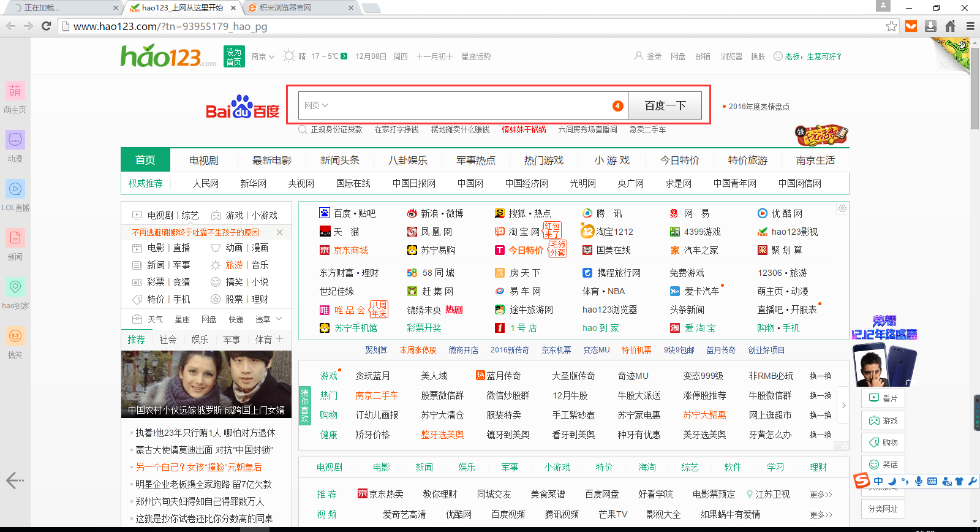Switch to the 积米浏览器官网 browser tab
This screenshot has height=532, width=980.
coord(300,8)
